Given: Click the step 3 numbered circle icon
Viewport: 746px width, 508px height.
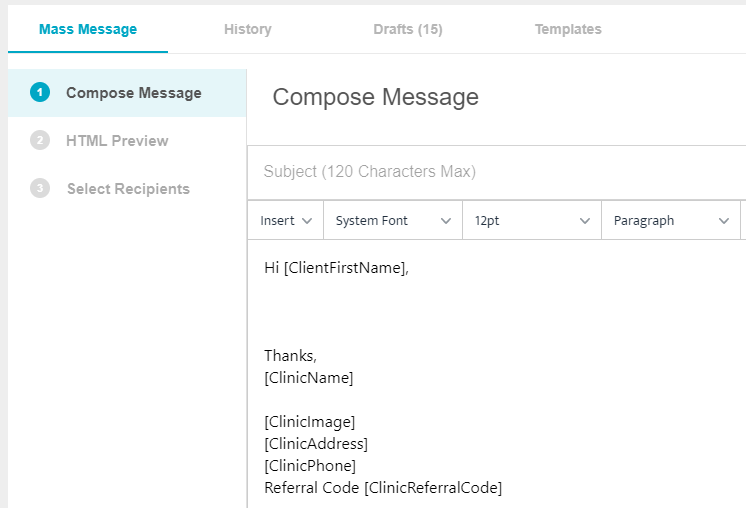Looking at the screenshot, I should tap(40, 188).
